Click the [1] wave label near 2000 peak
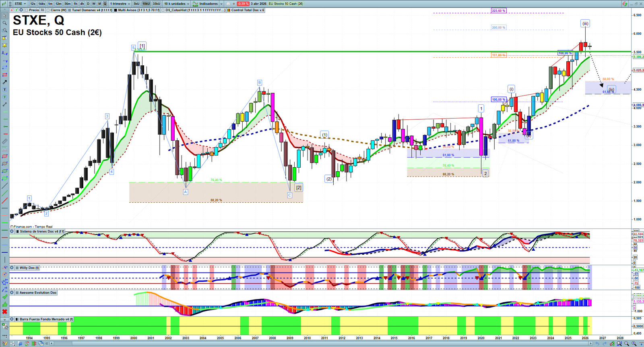 click(142, 46)
